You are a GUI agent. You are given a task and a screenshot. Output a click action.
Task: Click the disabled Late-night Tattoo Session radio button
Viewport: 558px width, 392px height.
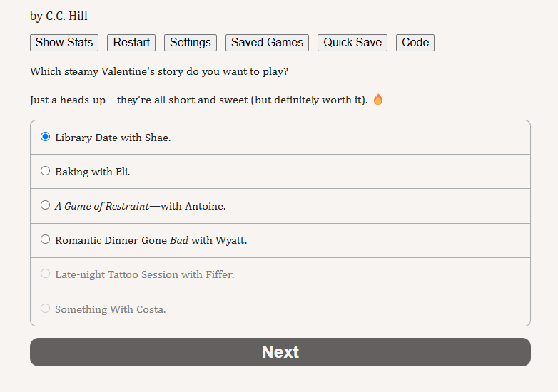(x=45, y=274)
